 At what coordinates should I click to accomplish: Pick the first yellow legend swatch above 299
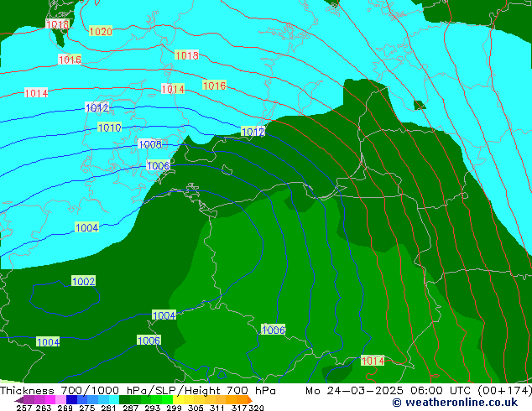[x=178, y=399]
